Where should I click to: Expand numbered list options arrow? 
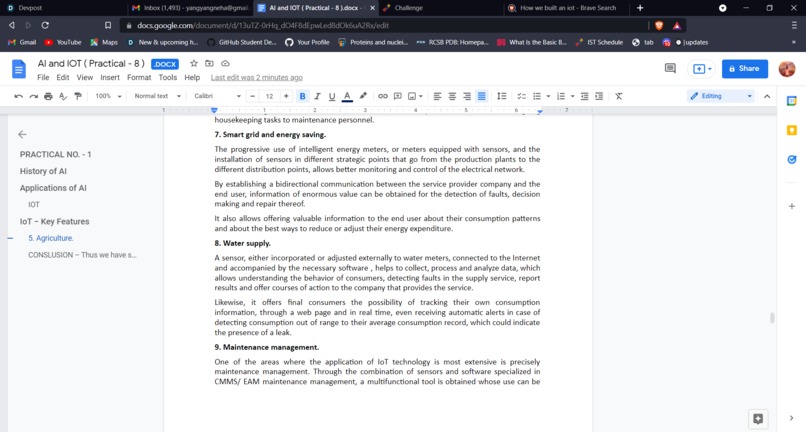tap(572, 96)
